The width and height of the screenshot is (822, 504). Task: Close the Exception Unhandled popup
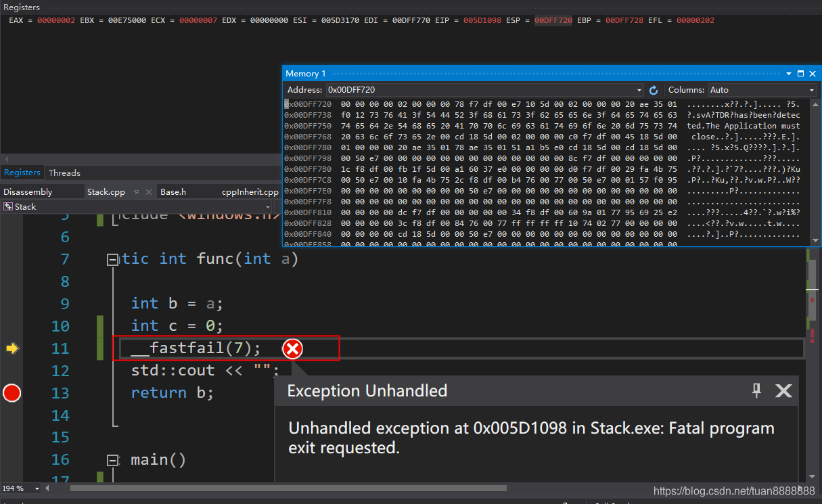point(783,390)
